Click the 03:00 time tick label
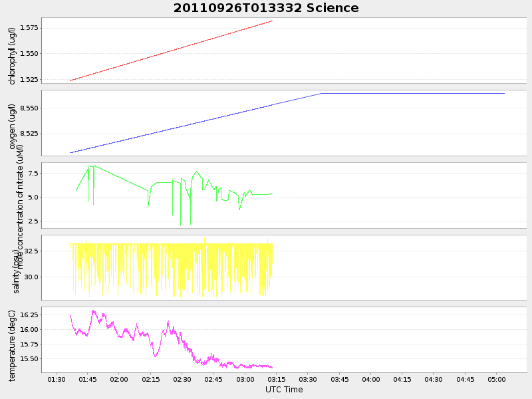 pyautogui.click(x=245, y=379)
